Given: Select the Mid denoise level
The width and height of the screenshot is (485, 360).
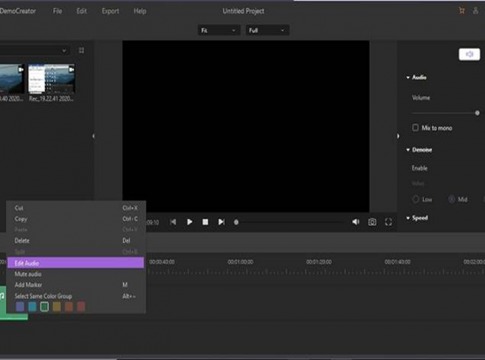Looking at the screenshot, I should tap(451, 199).
